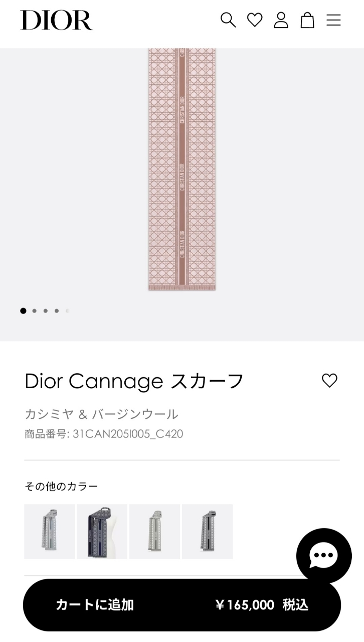Click the first active carousel dot
Viewport: 364px width, 642px height.
(x=23, y=311)
